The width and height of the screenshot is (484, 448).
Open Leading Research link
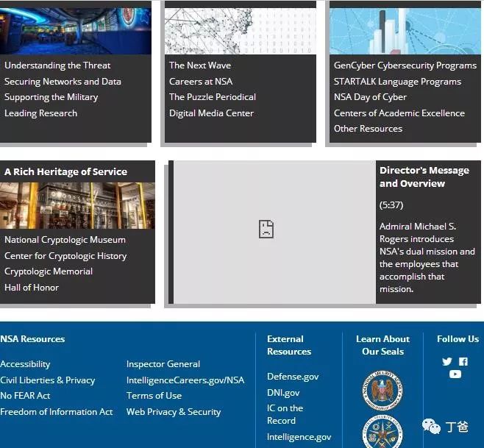pos(40,113)
